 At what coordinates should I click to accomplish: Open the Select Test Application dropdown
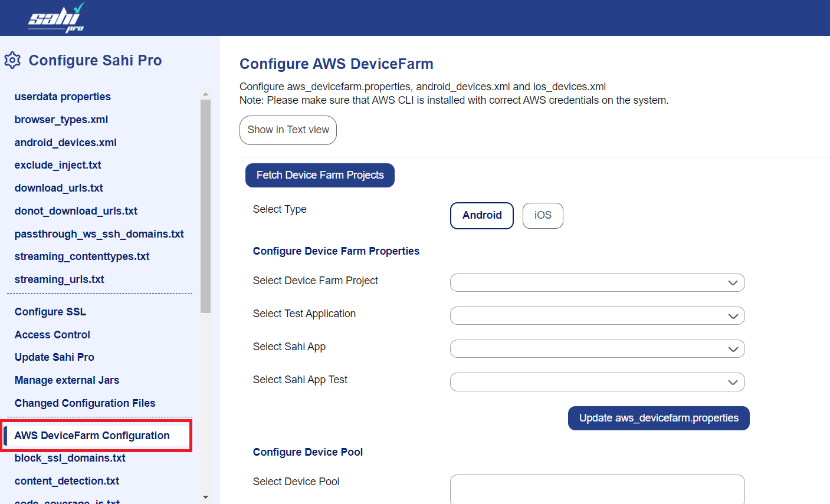click(597, 316)
